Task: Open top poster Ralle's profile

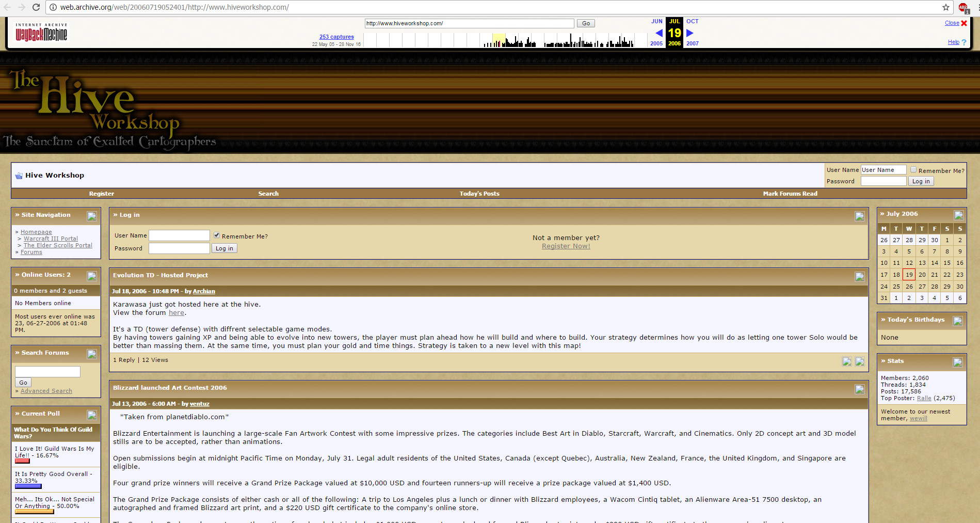Action: [924, 399]
